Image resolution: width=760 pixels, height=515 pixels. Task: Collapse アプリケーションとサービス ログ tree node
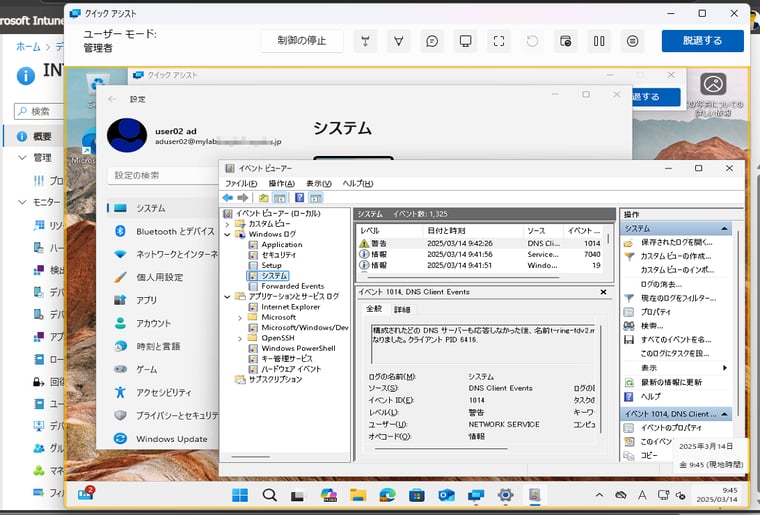[227, 297]
